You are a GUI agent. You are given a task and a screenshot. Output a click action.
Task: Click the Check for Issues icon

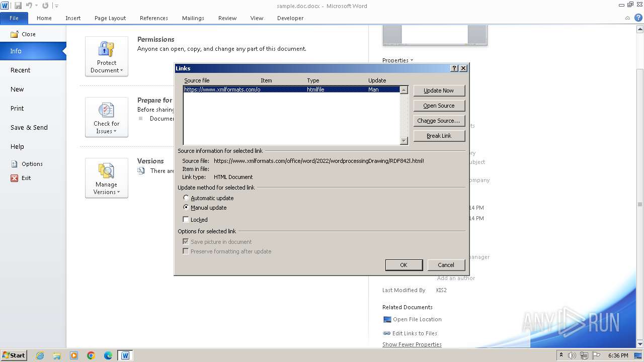(106, 110)
